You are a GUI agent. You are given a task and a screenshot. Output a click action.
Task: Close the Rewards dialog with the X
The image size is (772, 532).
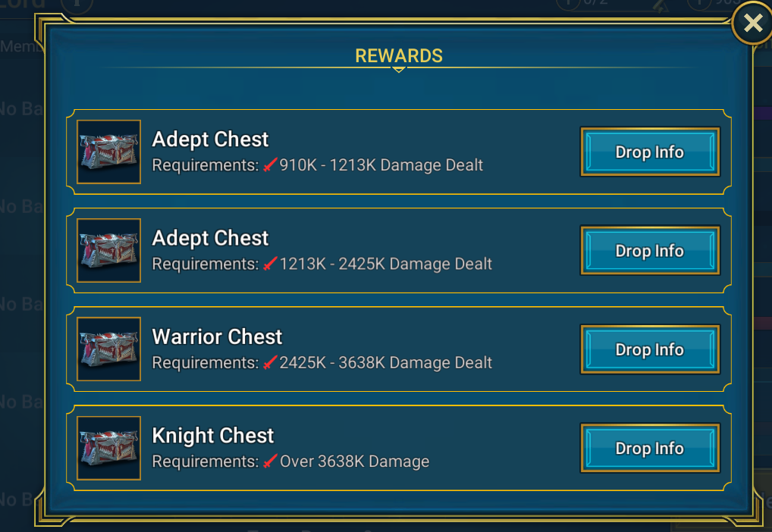click(752, 23)
